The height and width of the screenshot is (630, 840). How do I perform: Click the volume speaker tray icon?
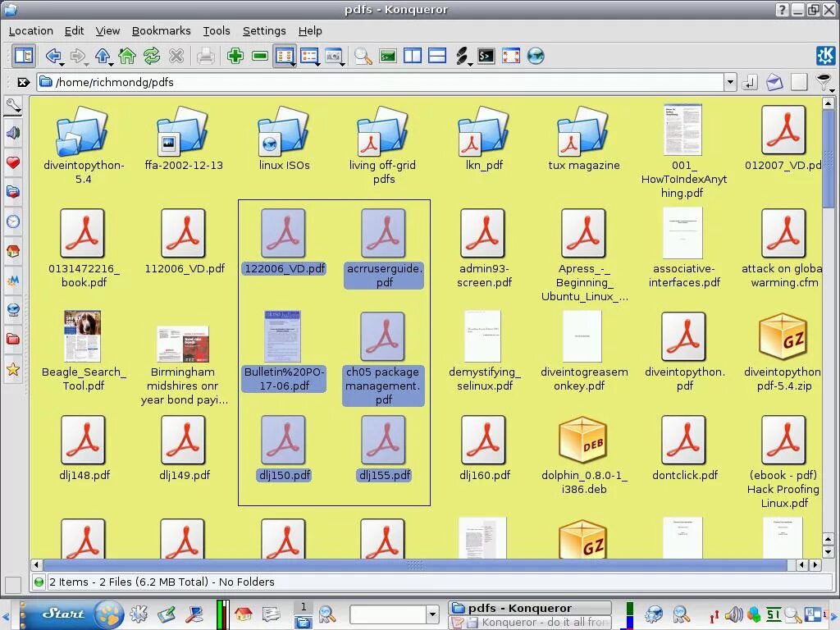pos(734,614)
